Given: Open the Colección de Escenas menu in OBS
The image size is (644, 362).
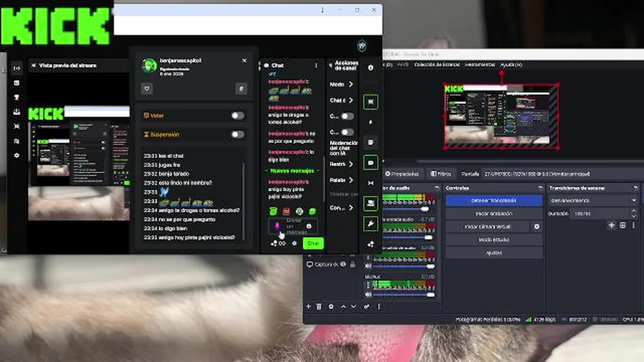Looking at the screenshot, I should pyautogui.click(x=437, y=65).
